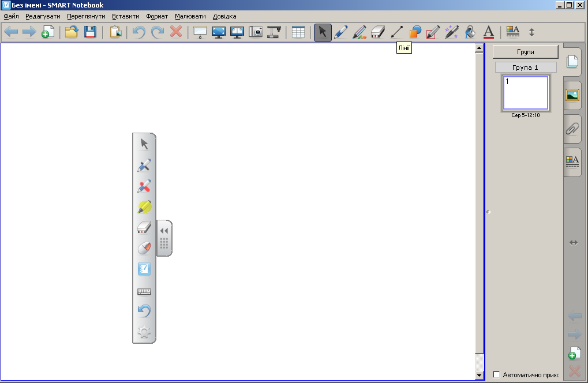Open the Properties tool in top toolbar

[512, 32]
